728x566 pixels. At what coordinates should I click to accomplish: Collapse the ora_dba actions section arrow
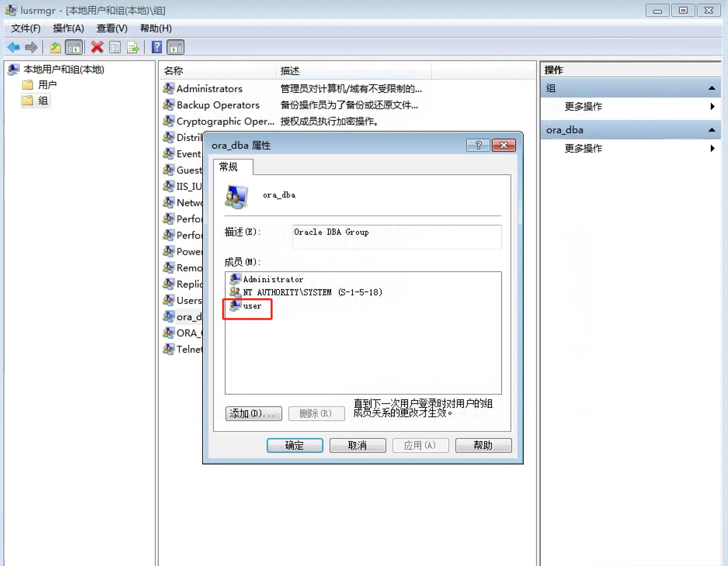711,130
